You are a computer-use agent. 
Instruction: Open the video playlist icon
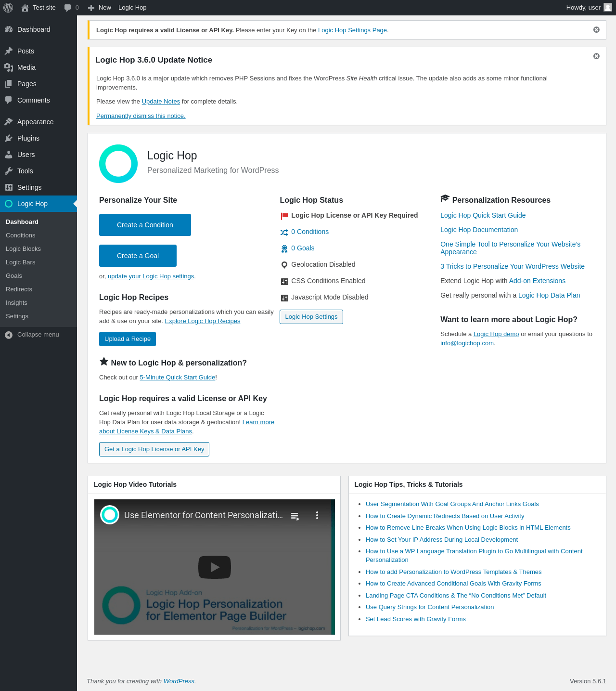(x=295, y=516)
